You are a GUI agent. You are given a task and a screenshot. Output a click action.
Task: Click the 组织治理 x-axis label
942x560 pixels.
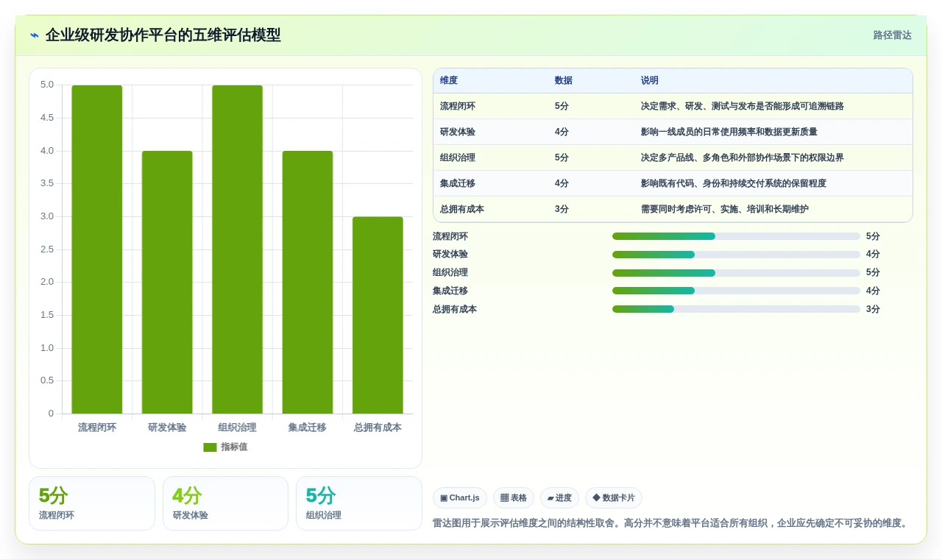click(237, 428)
